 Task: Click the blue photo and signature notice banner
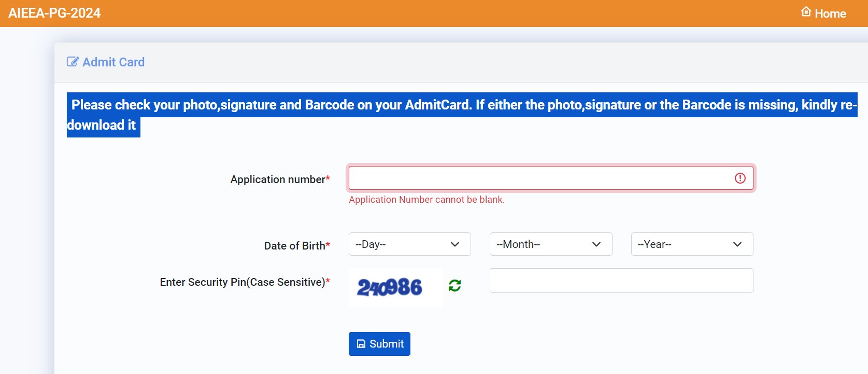coord(462,115)
